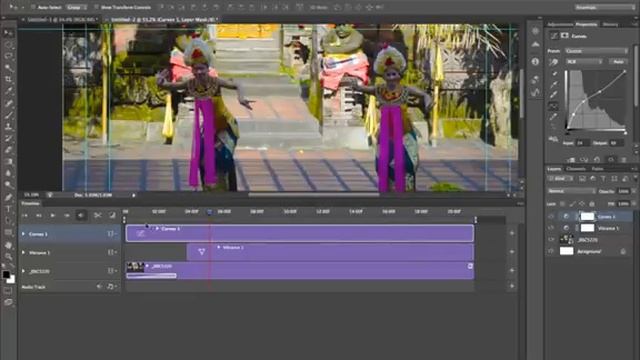The width and height of the screenshot is (640, 360).
Task: Hide the Curves 1 layer
Action: (551, 216)
